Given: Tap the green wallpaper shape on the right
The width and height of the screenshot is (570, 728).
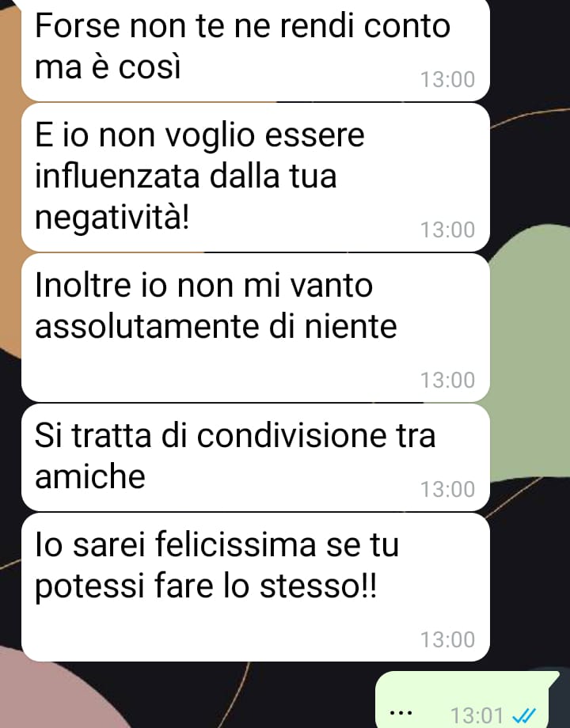Looking at the screenshot, I should coord(530,353).
